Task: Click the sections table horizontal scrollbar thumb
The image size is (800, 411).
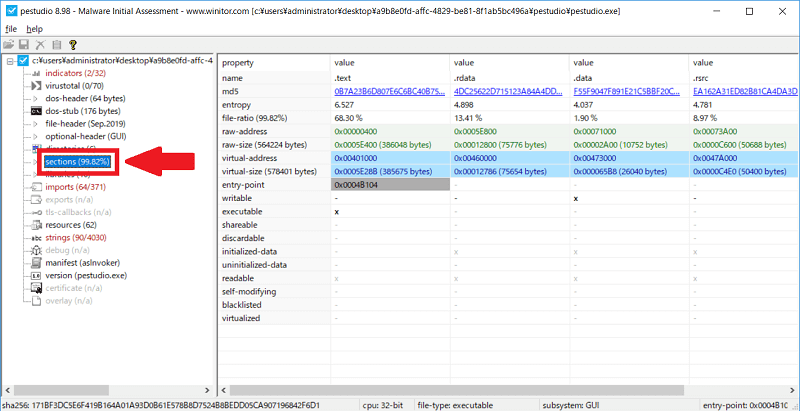Action: pos(457,390)
